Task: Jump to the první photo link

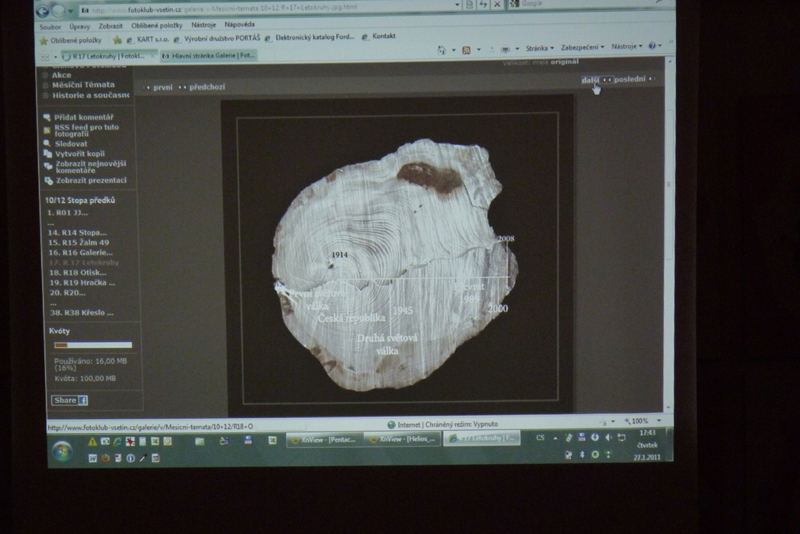Action: [162, 87]
